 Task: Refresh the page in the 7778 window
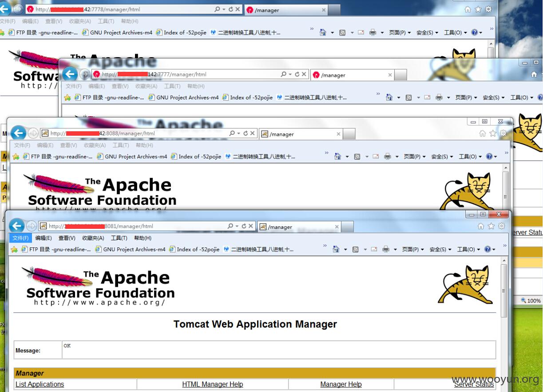(x=231, y=9)
